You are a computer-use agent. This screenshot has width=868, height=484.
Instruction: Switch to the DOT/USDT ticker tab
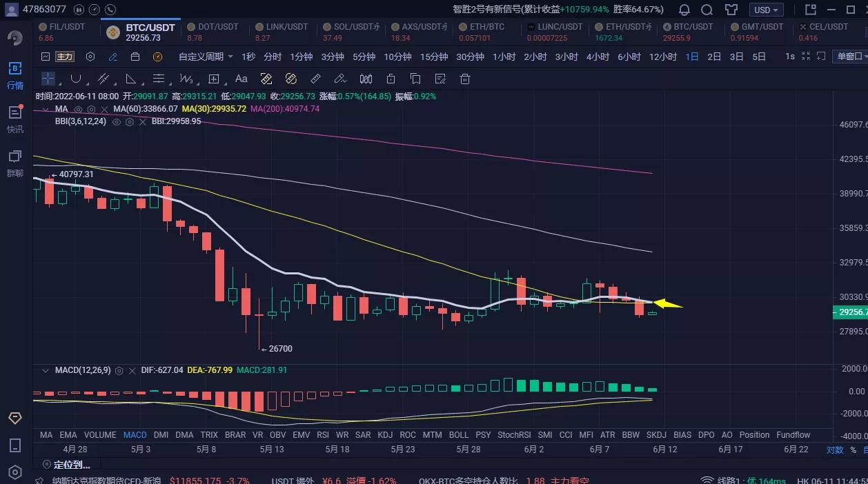coord(217,32)
